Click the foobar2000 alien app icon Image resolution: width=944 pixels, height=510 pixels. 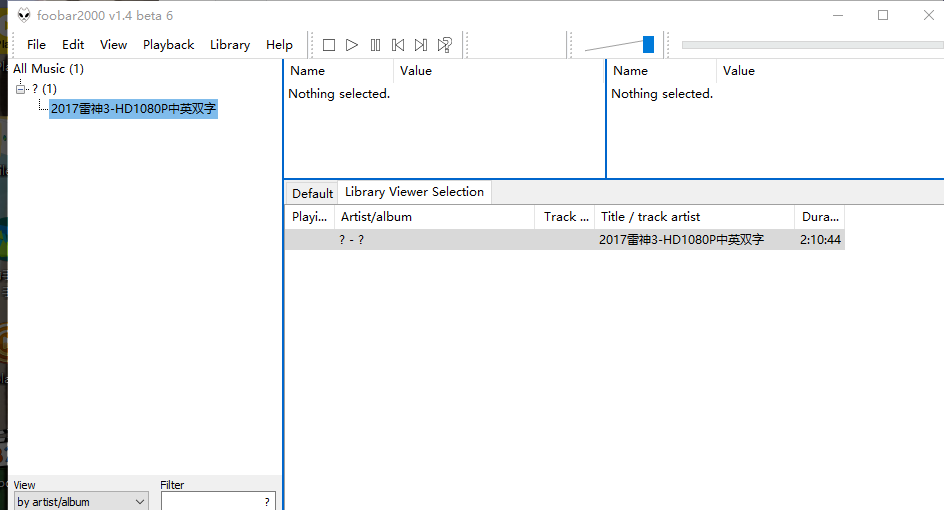pos(23,16)
